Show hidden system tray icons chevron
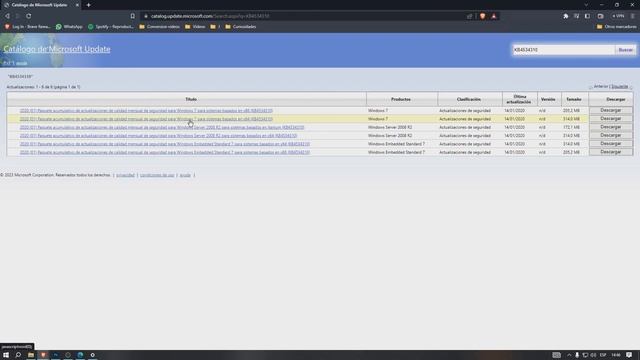640x360 pixels. point(569,355)
